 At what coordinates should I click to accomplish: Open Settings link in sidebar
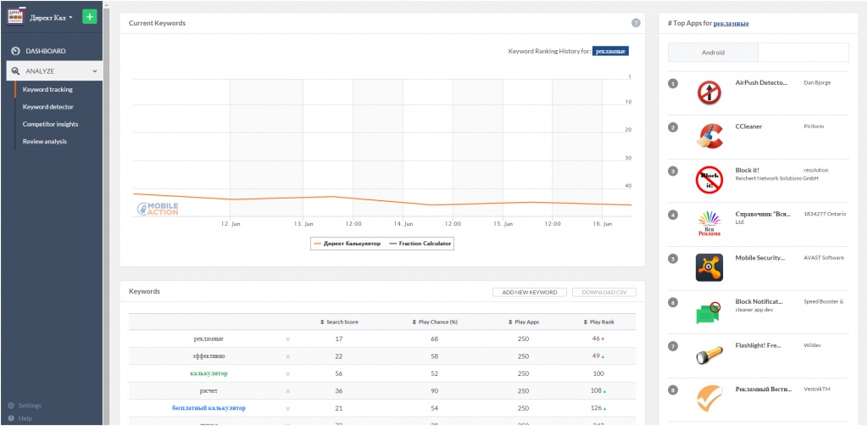click(30, 406)
